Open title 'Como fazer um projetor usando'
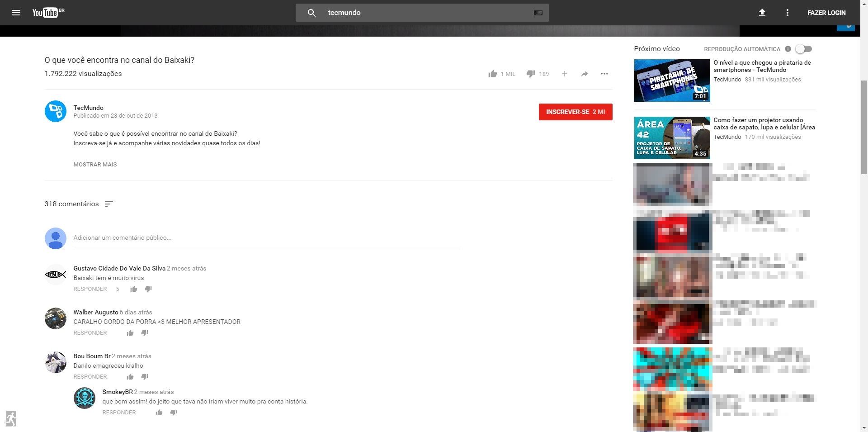Screen dimensions: 868x432 tap(764, 123)
